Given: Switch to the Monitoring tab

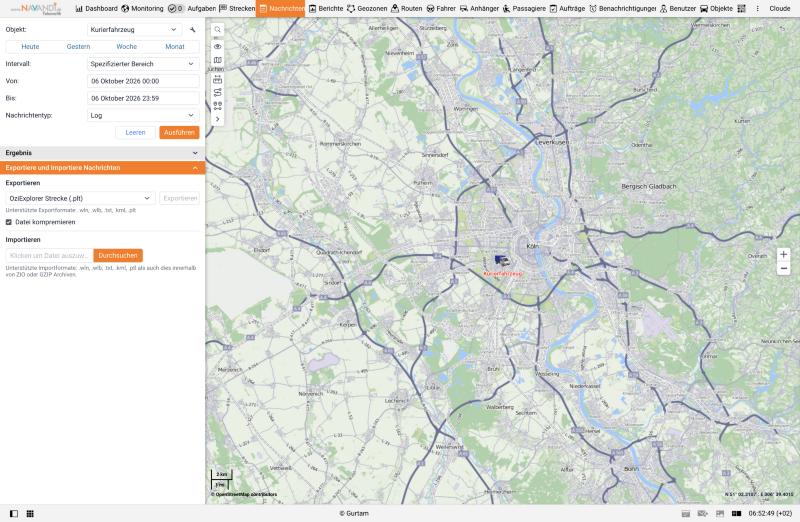Looking at the screenshot, I should tap(142, 9).
